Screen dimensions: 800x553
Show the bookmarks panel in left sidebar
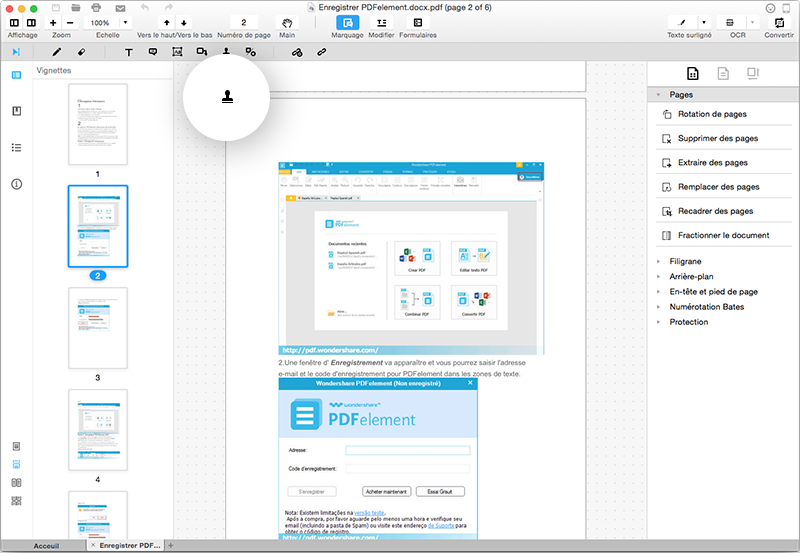click(x=16, y=111)
